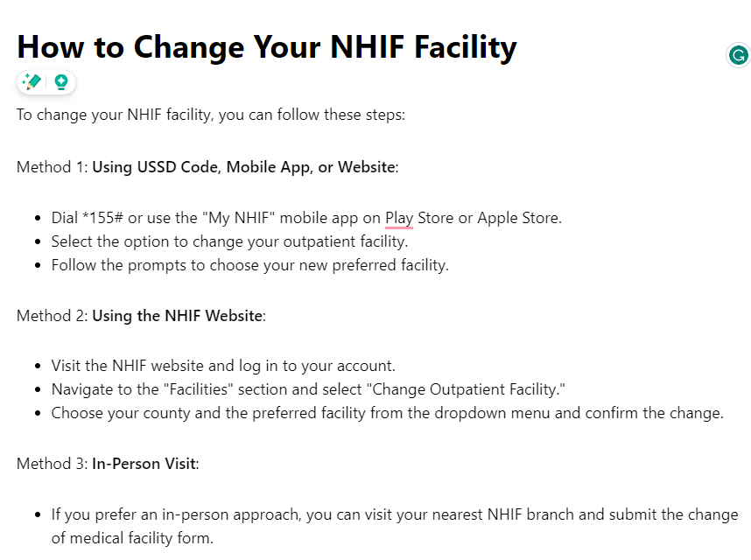Click the bold text Using the NHIF Website
The width and height of the screenshot is (751, 560).
[179, 316]
